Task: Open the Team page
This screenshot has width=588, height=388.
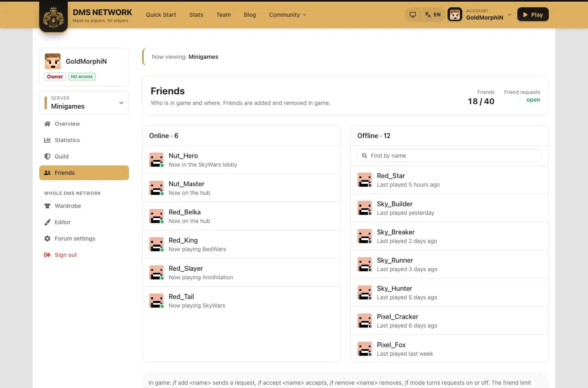Action: 223,15
